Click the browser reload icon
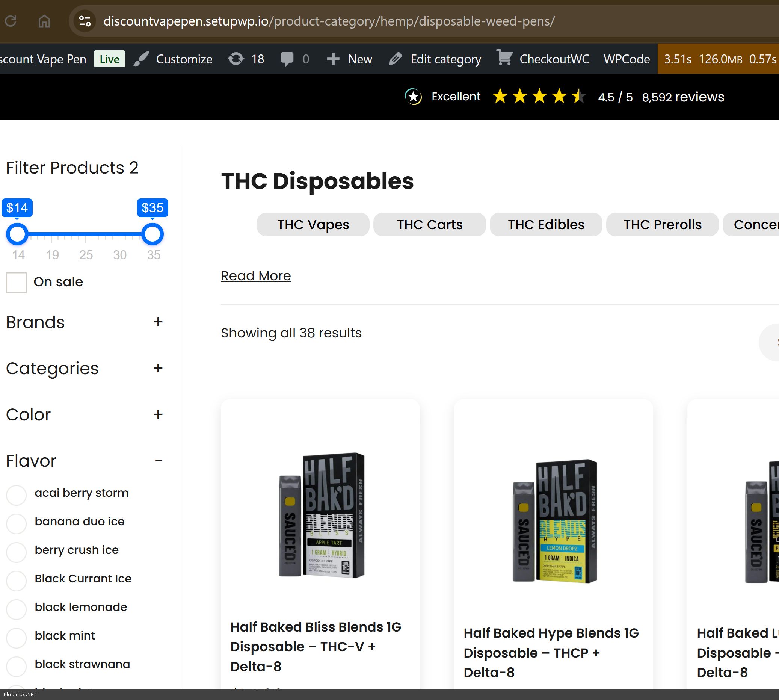 pyautogui.click(x=11, y=21)
